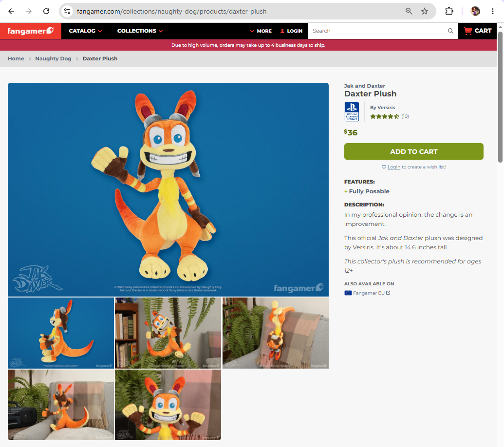Click the browser forward arrow
Viewport: 504px width, 447px height.
tap(29, 11)
